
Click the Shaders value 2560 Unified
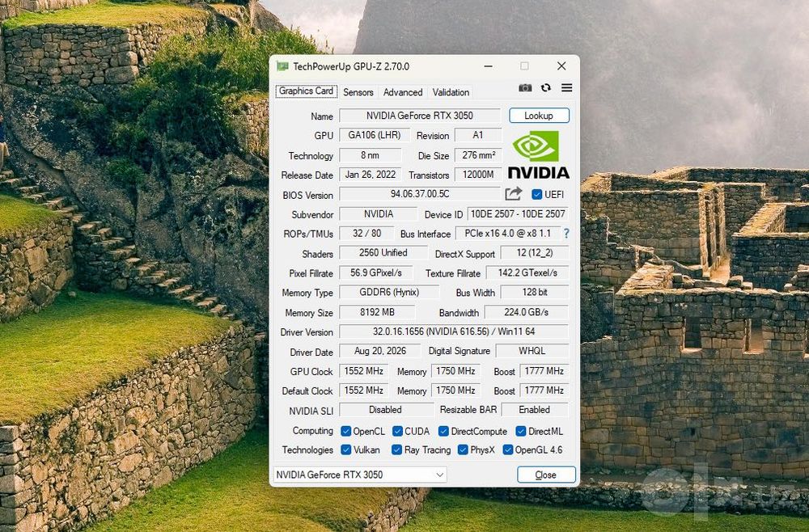tap(383, 252)
